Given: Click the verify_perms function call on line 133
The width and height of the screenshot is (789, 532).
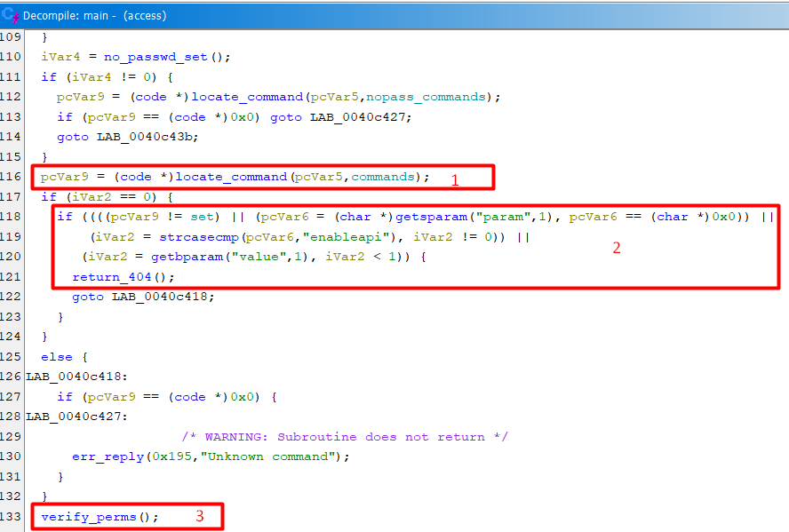Looking at the screenshot, I should [89, 517].
